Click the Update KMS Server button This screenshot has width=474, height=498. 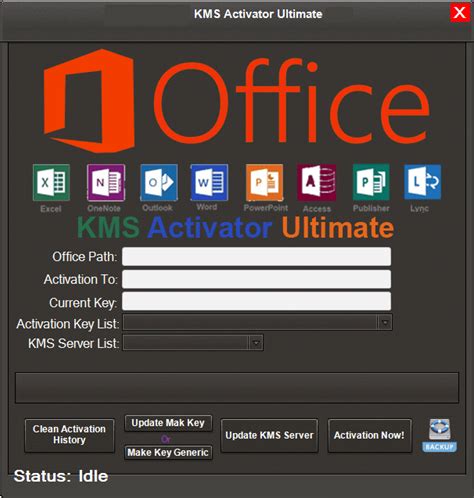tap(269, 435)
